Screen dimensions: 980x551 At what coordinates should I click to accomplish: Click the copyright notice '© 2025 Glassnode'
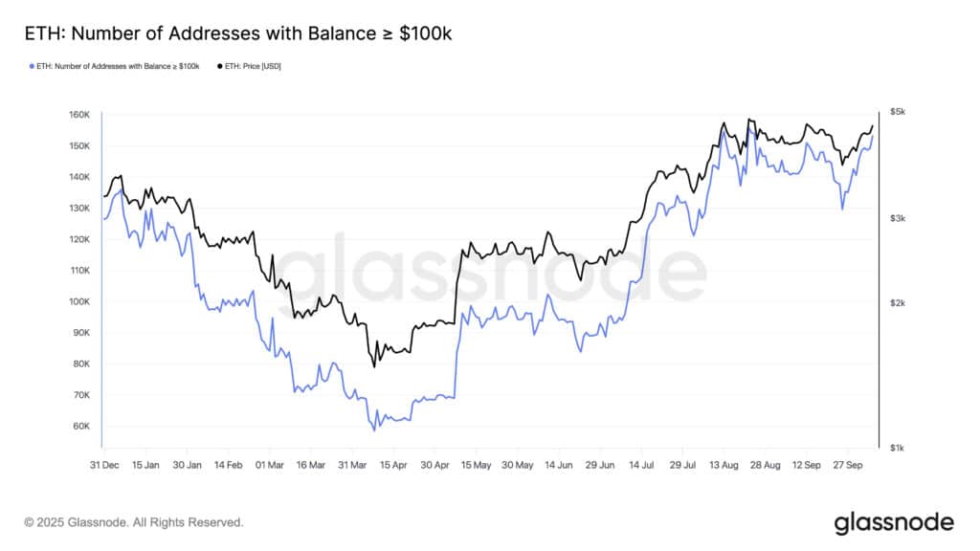(134, 523)
